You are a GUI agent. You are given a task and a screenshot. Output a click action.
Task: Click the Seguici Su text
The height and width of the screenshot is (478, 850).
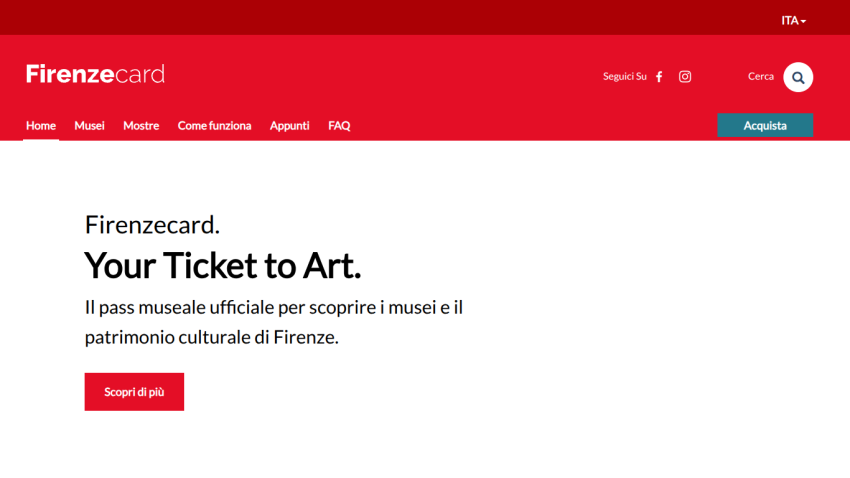point(624,76)
